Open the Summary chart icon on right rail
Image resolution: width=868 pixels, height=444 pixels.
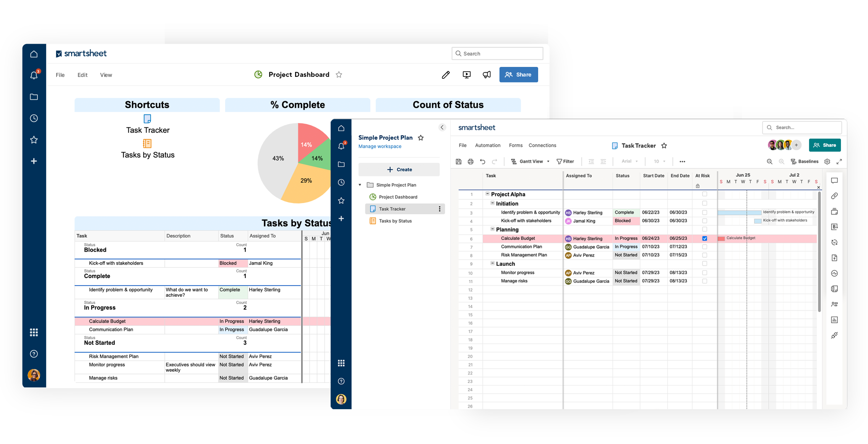(x=834, y=320)
